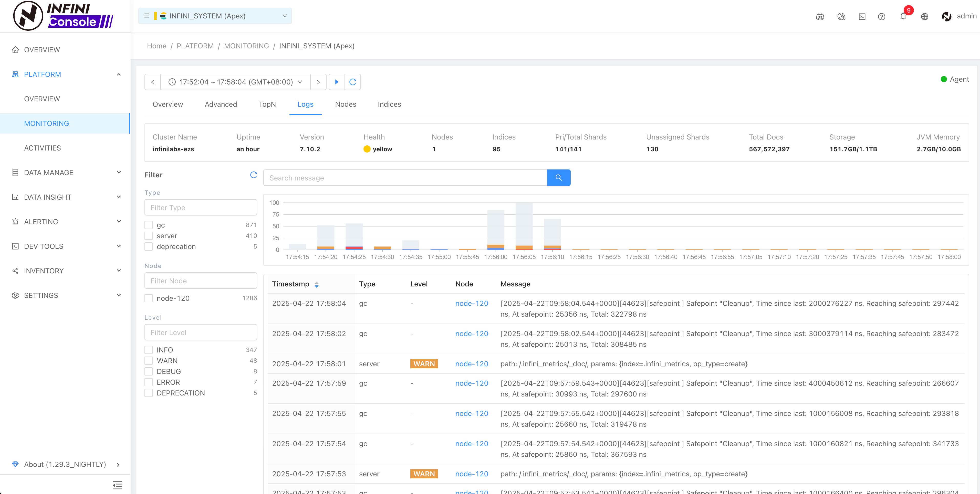Reset filters with the Filter refresh icon
The width and height of the screenshot is (980, 494).
[x=253, y=175]
